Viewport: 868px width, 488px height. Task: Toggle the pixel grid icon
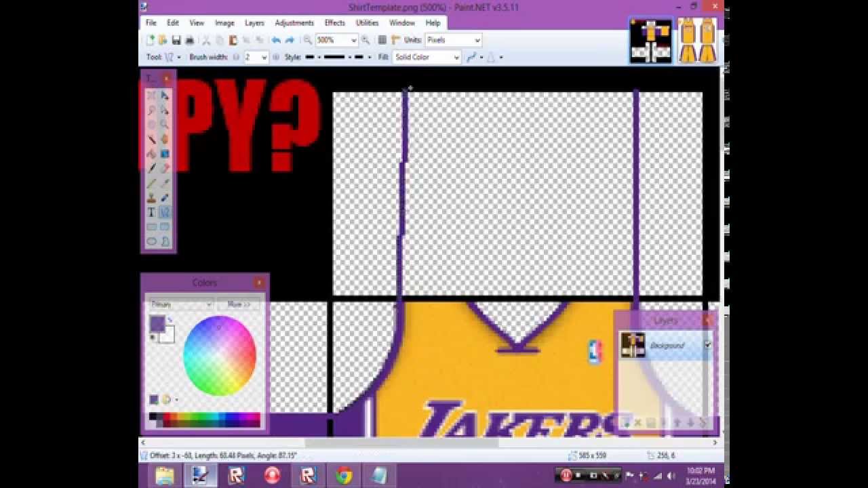coord(382,40)
